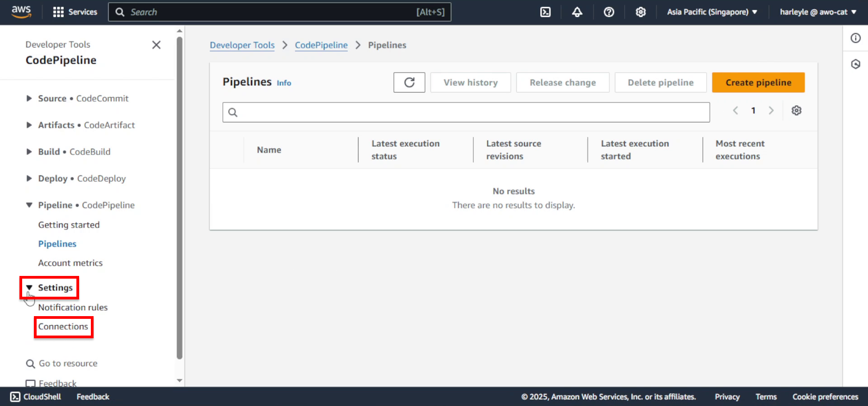868x406 pixels.
Task: Open the notifications bell icon
Action: pos(577,12)
